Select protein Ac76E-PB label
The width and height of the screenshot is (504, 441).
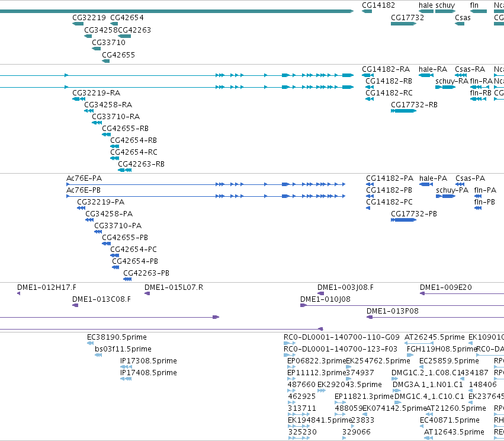(x=84, y=190)
